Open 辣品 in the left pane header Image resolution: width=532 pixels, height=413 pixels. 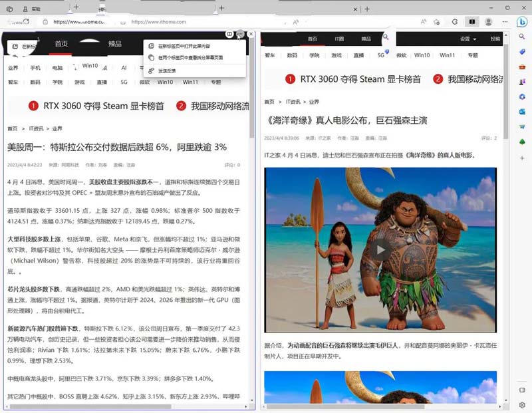tap(114, 44)
